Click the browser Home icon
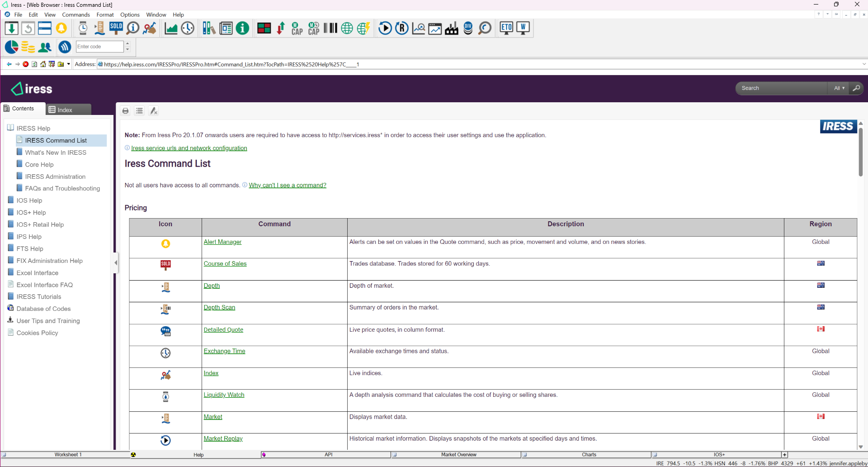The height and width of the screenshot is (467, 868). click(43, 64)
